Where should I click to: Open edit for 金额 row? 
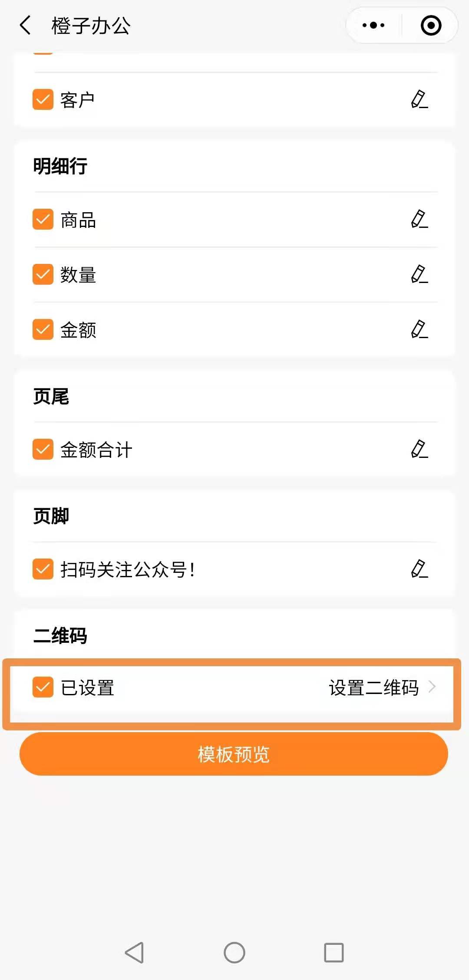point(419,329)
